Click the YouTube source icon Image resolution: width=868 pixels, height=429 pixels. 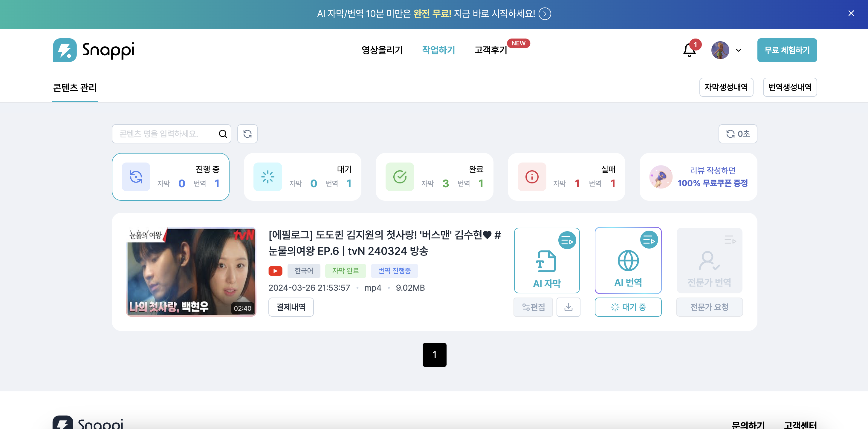(x=275, y=271)
